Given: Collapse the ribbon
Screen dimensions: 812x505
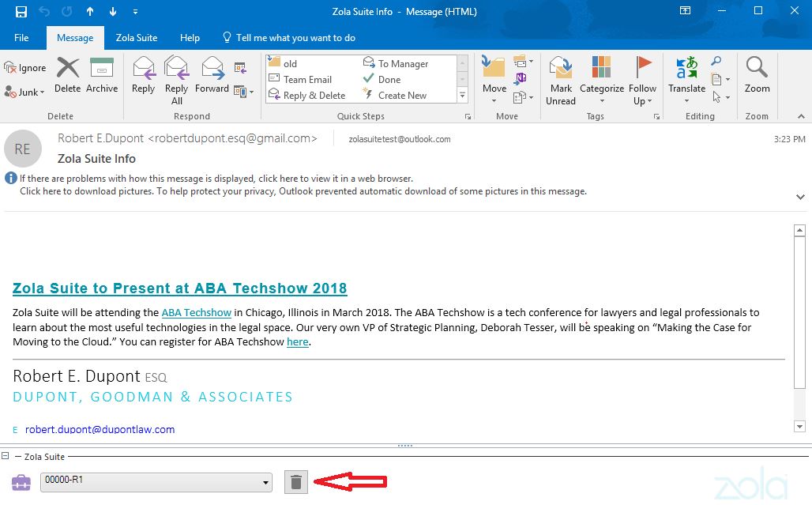Looking at the screenshot, I should pyautogui.click(x=801, y=116).
